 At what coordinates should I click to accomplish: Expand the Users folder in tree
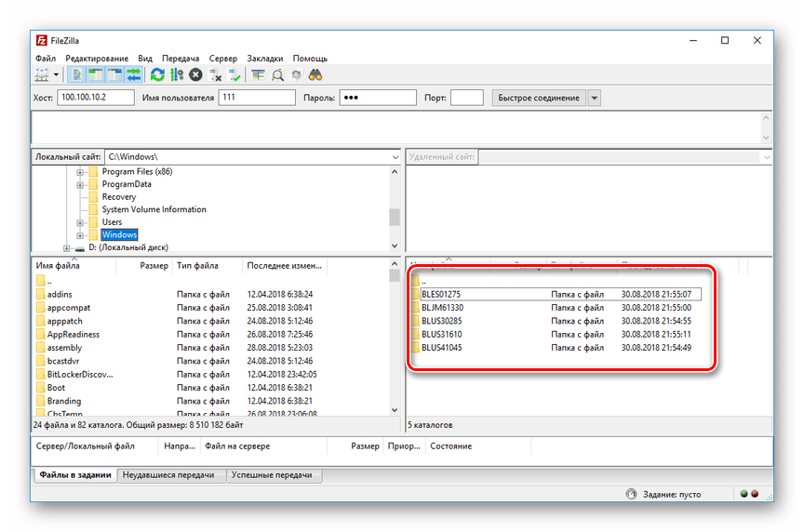(81, 222)
